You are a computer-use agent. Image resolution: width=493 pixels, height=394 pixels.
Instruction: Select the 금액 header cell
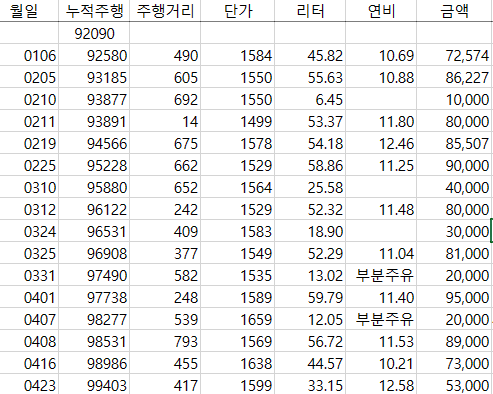[x=455, y=11]
